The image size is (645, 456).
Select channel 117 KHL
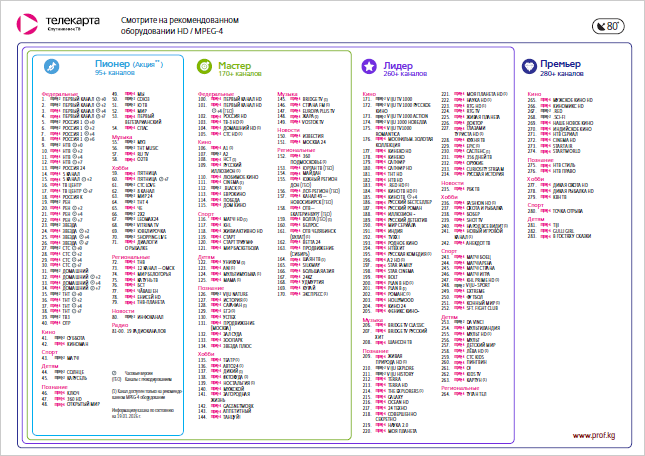pos(214,225)
